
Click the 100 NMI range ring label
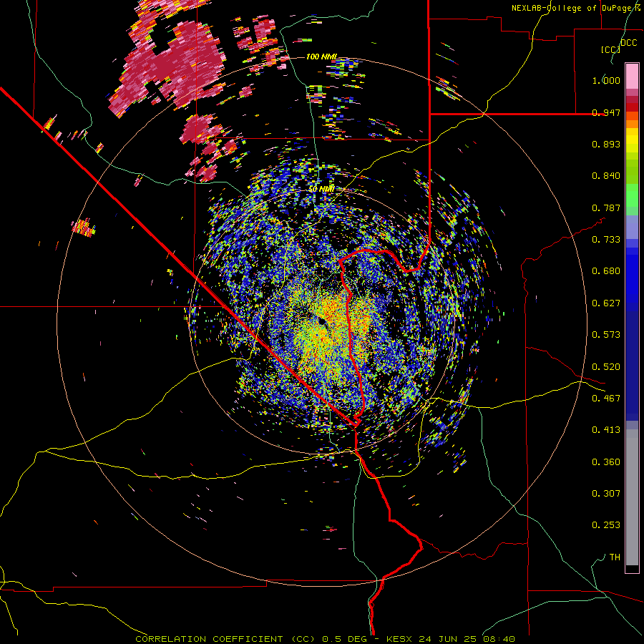coord(321,57)
